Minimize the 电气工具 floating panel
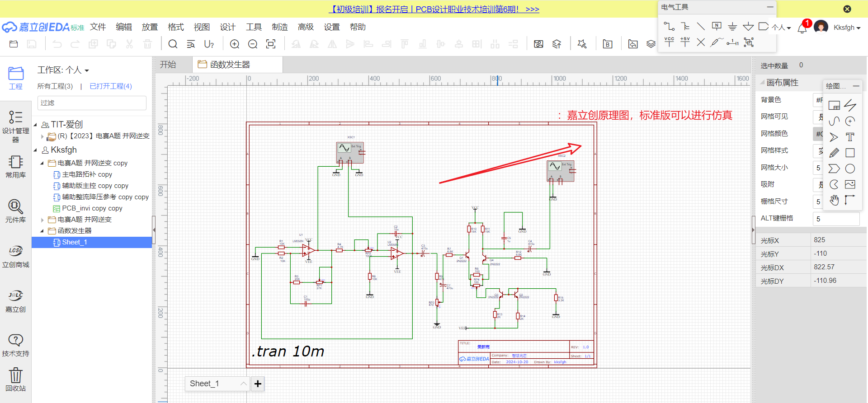This screenshot has height=403, width=868. pos(769,7)
